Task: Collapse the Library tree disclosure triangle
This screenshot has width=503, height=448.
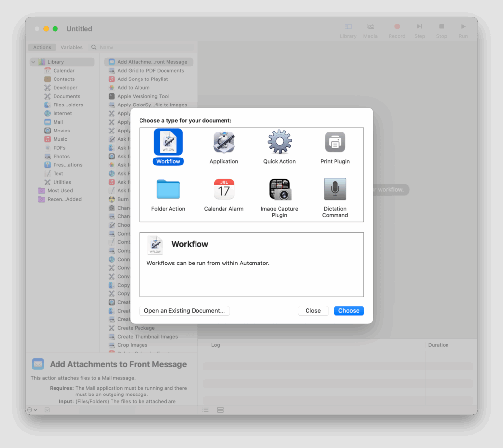Action: (34, 62)
